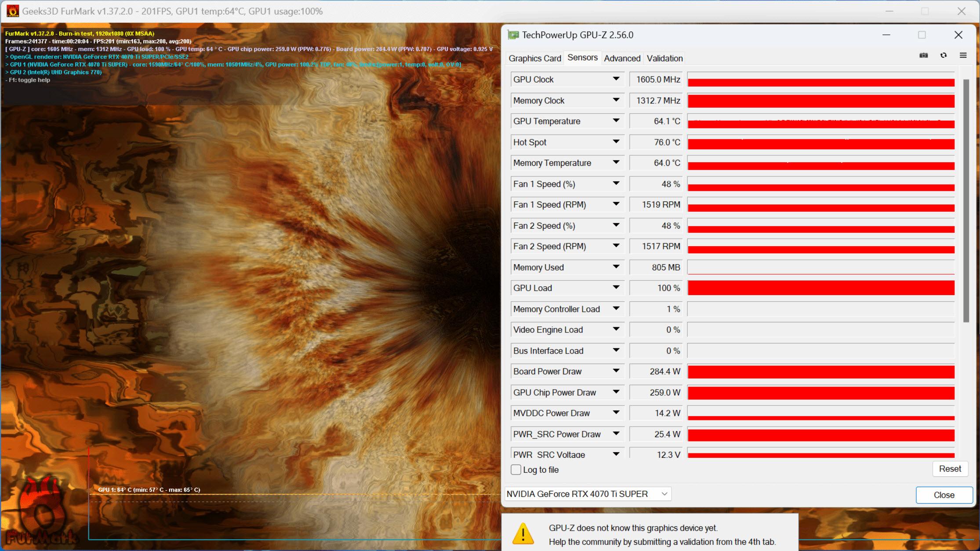Click the Reset button in GPU-Z
980x551 pixels.
[x=950, y=468]
